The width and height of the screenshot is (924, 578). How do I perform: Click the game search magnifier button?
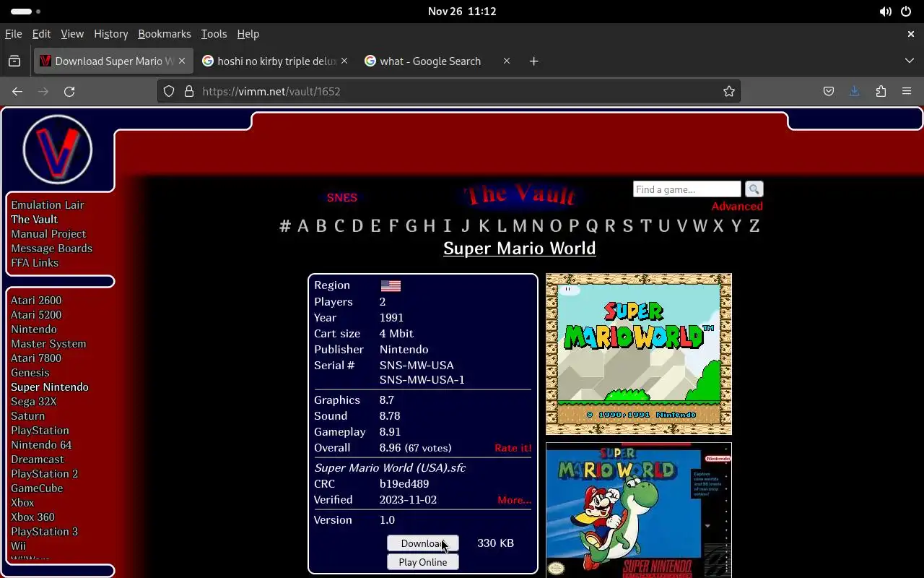pos(754,189)
